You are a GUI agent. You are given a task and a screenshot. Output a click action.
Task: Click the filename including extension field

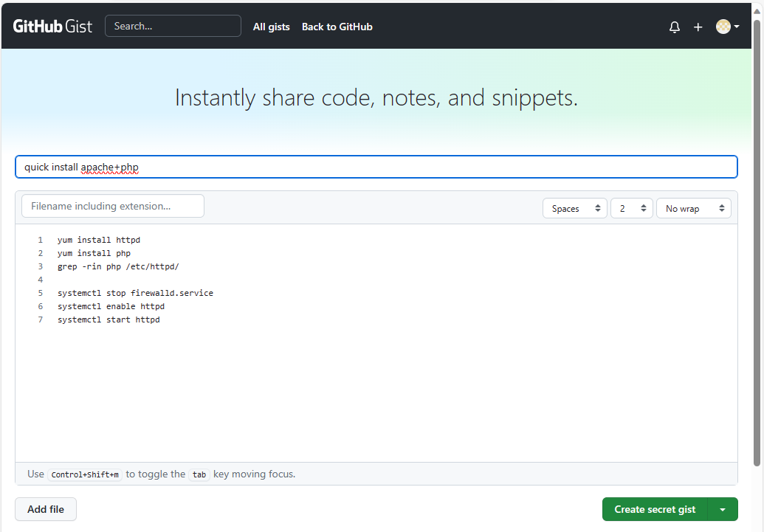tap(112, 206)
